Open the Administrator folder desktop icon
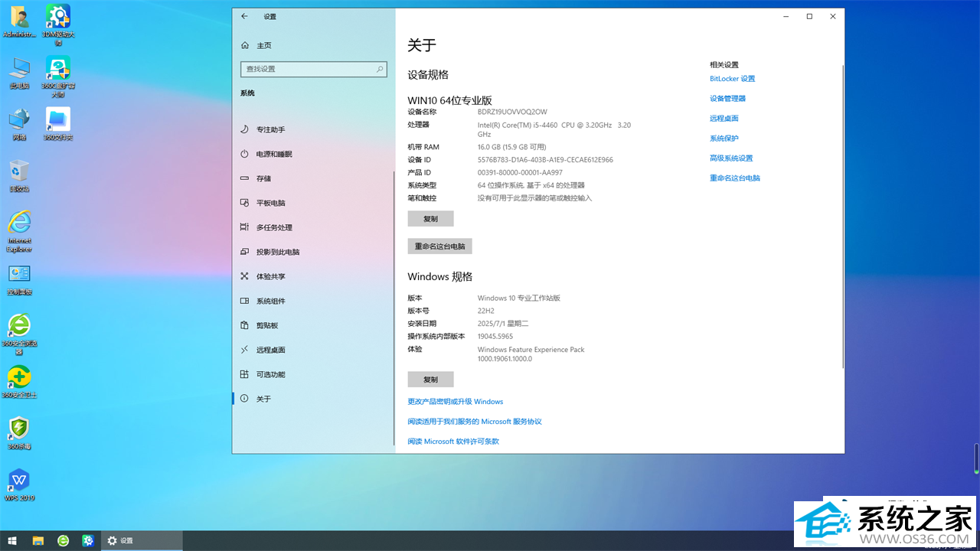This screenshot has height=551, width=980. (19, 21)
